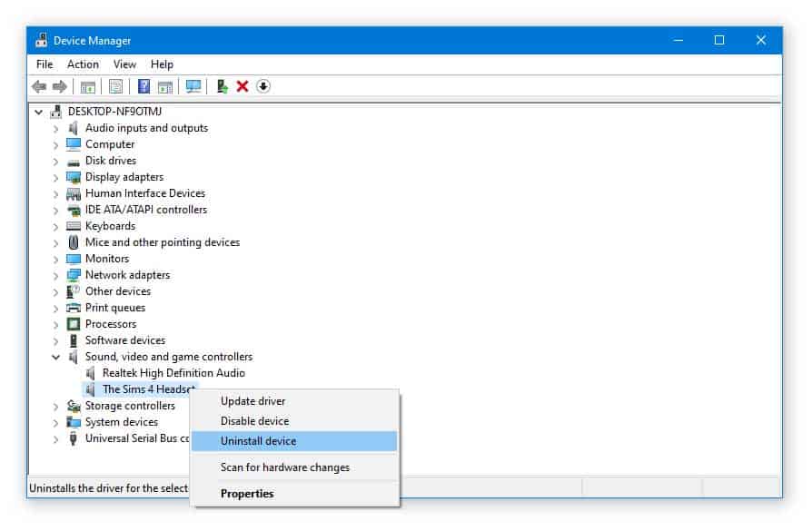This screenshot has width=812, height=531.
Task: Click the DESKTOP-NF9OTMJ computer name
Action: 114,112
